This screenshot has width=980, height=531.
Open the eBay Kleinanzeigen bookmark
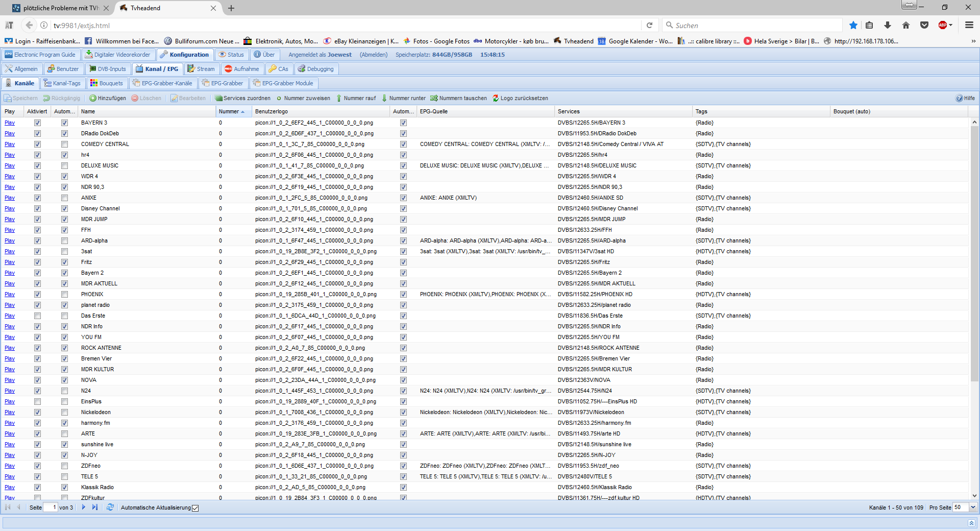pyautogui.click(x=361, y=41)
